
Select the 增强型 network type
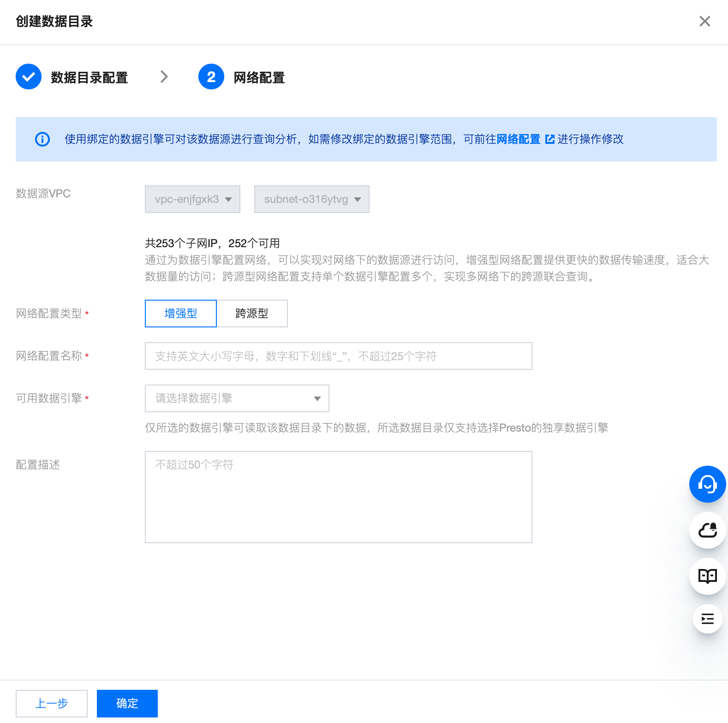coord(181,314)
